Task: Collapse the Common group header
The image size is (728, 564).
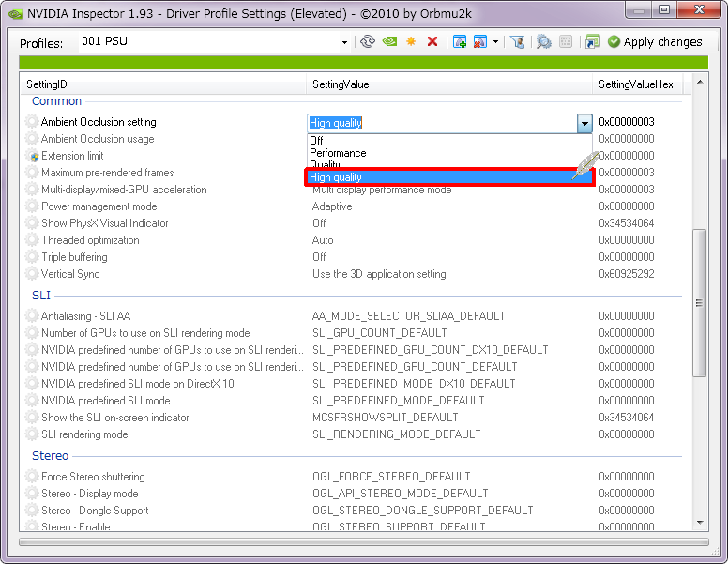Action: [x=56, y=101]
